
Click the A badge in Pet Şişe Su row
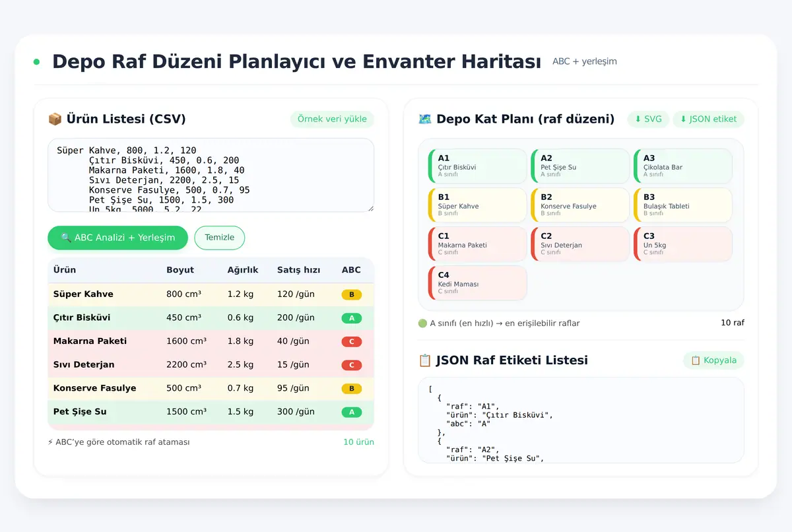(351, 412)
